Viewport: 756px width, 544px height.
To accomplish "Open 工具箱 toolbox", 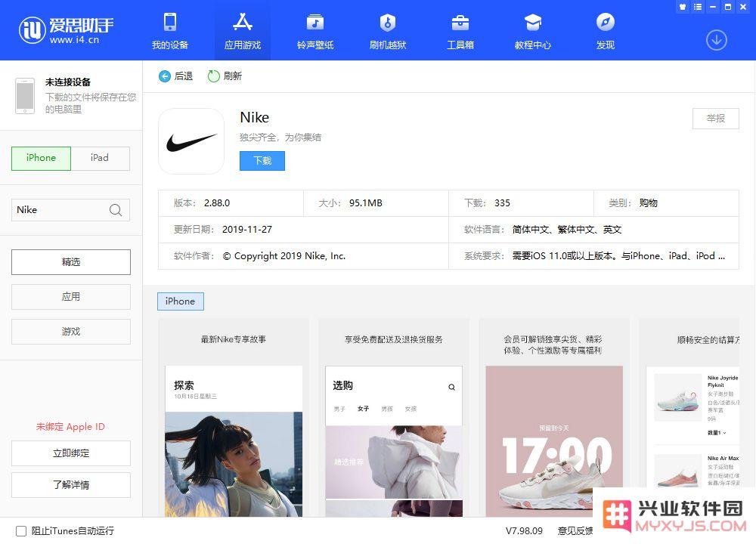I will [460, 31].
